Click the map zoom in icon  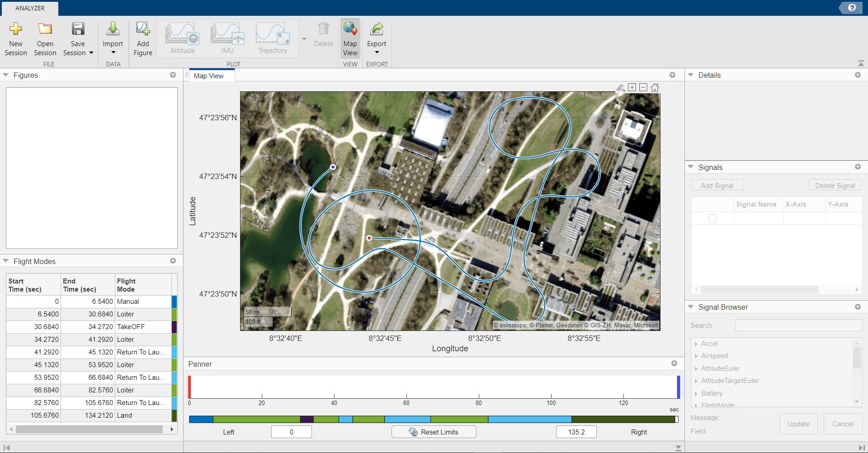632,87
